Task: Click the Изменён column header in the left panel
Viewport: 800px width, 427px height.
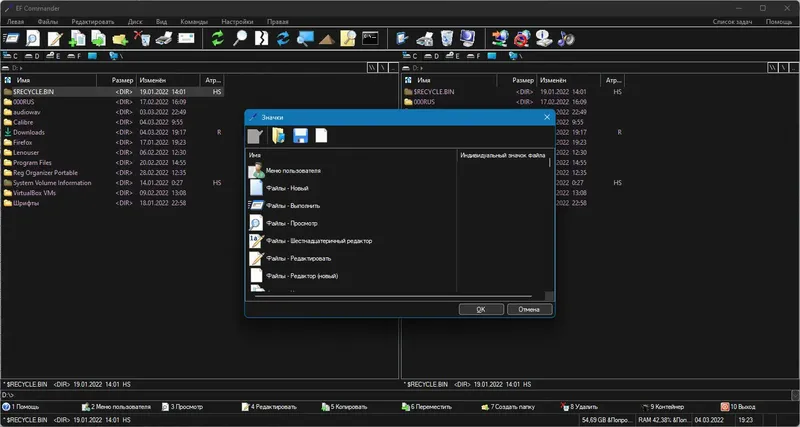Action: point(168,80)
